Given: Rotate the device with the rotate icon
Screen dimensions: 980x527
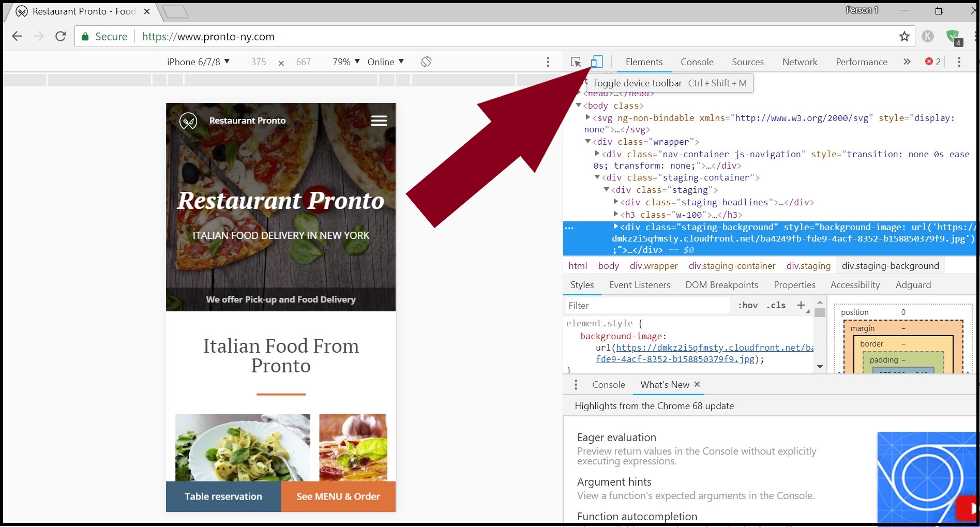Looking at the screenshot, I should click(x=426, y=62).
